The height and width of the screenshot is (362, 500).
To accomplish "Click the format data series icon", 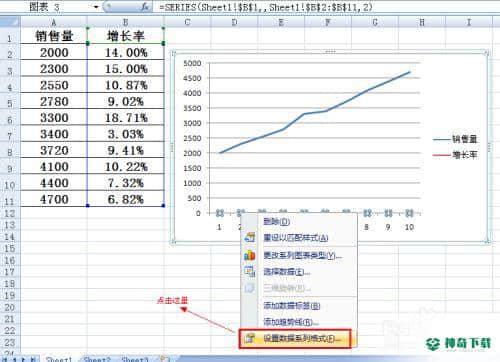I will (x=250, y=339).
